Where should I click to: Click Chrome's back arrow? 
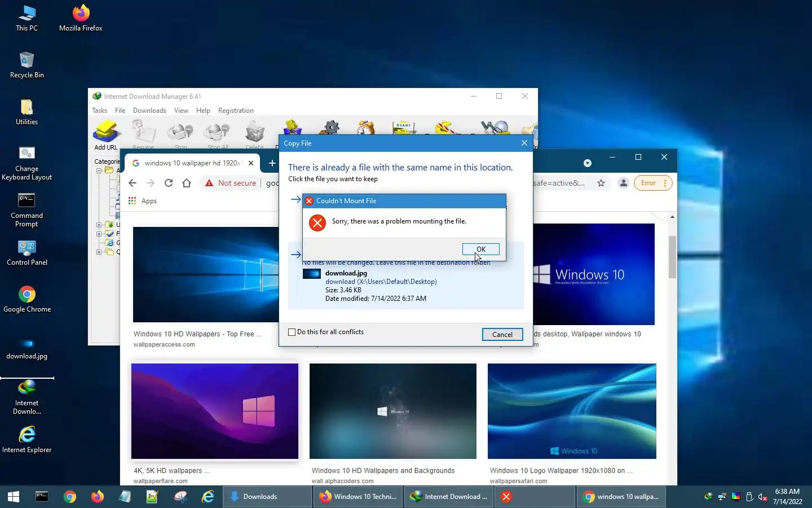(133, 183)
